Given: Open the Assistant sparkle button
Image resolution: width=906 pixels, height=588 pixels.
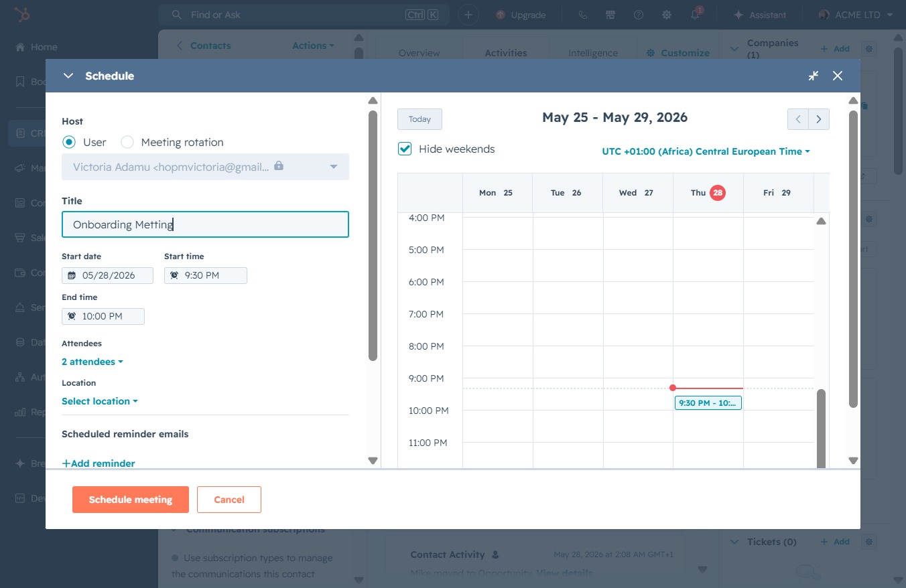Looking at the screenshot, I should [759, 15].
